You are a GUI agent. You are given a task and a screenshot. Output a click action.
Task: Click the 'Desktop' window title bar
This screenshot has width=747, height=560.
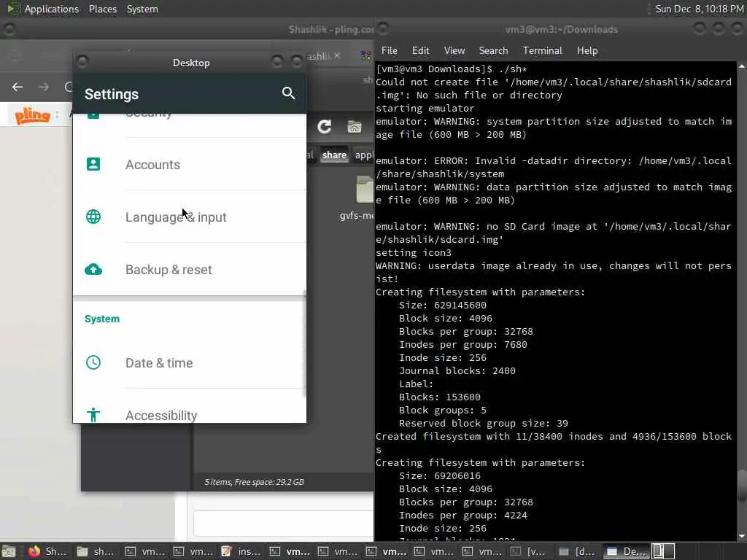click(x=191, y=63)
